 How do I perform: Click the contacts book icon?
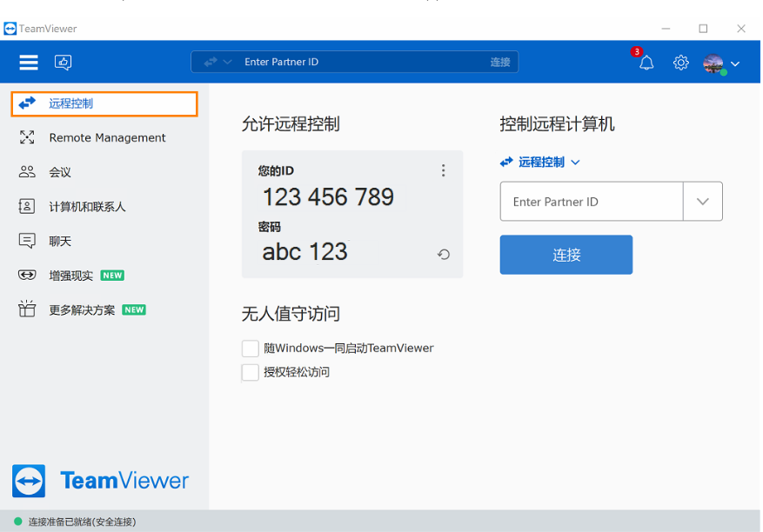(x=26, y=206)
